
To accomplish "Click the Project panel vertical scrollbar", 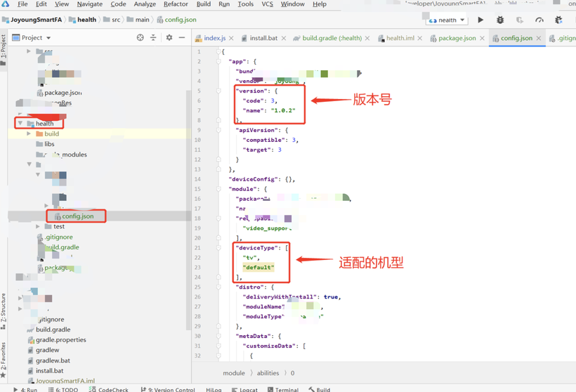I will [188, 209].
